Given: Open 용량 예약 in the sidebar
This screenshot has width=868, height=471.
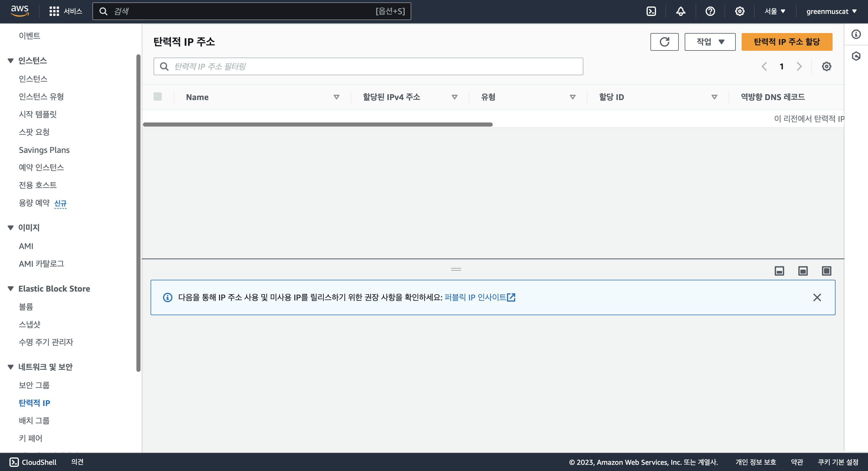Looking at the screenshot, I should pos(34,203).
